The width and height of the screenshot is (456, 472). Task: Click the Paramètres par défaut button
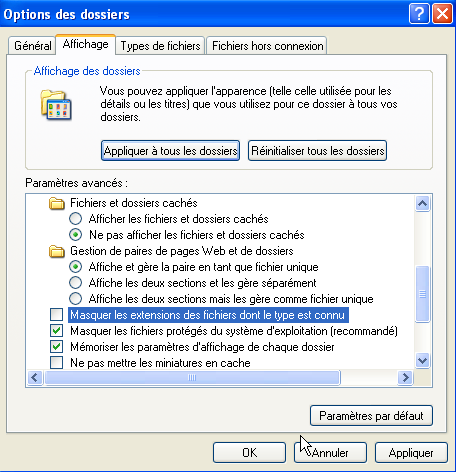tap(371, 416)
